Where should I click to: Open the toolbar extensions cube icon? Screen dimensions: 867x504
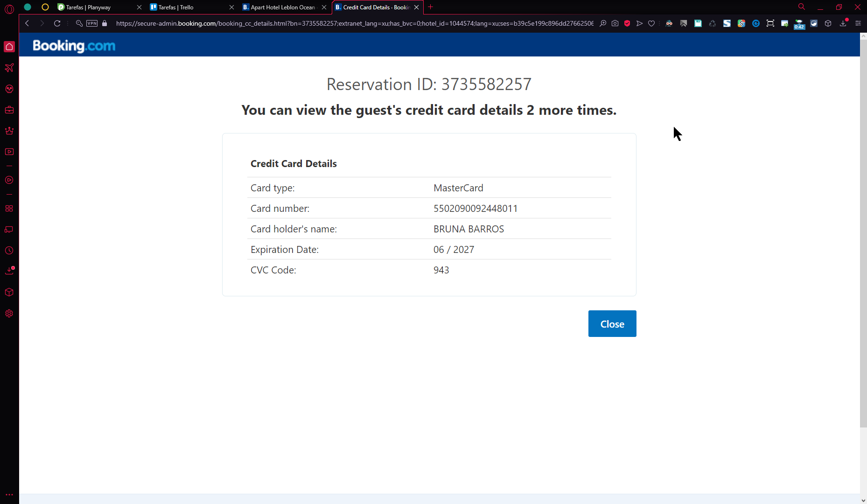(x=828, y=23)
